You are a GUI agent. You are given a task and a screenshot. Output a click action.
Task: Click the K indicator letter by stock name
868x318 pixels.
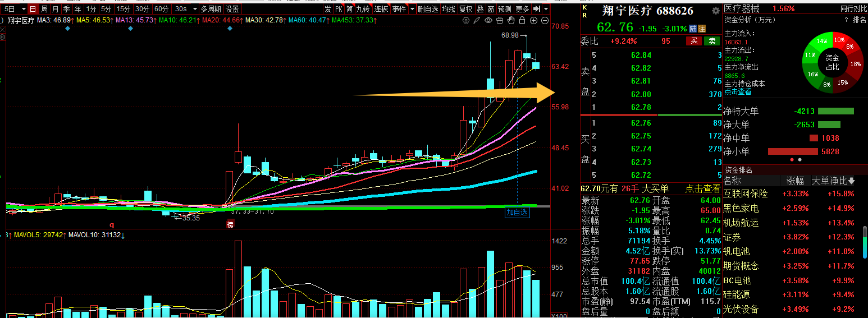584,8
